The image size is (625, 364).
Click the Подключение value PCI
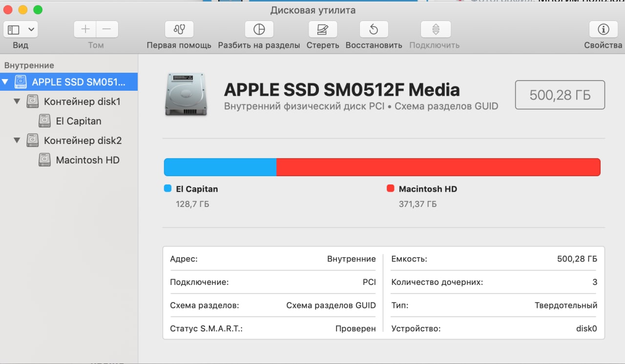click(x=369, y=282)
